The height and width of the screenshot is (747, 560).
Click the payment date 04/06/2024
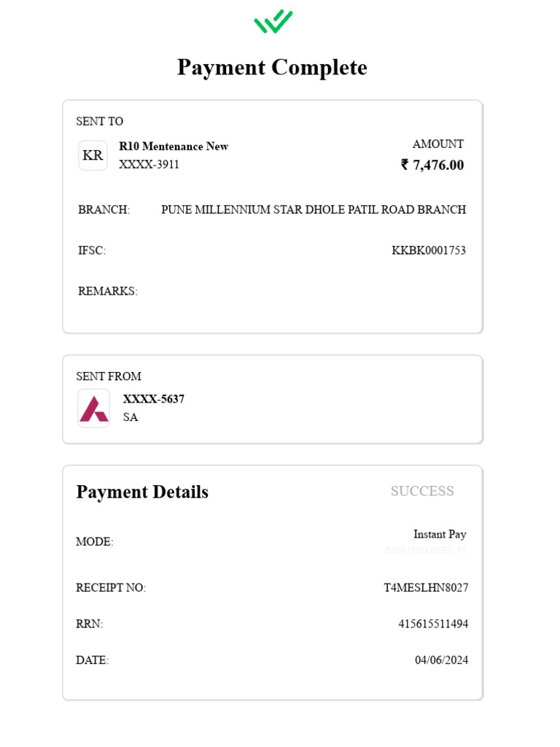point(441,660)
